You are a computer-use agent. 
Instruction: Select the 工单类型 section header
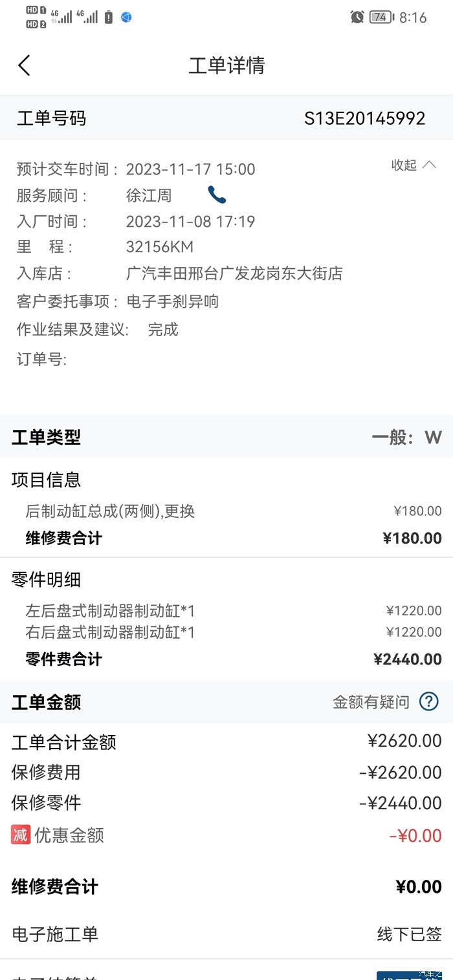47,437
